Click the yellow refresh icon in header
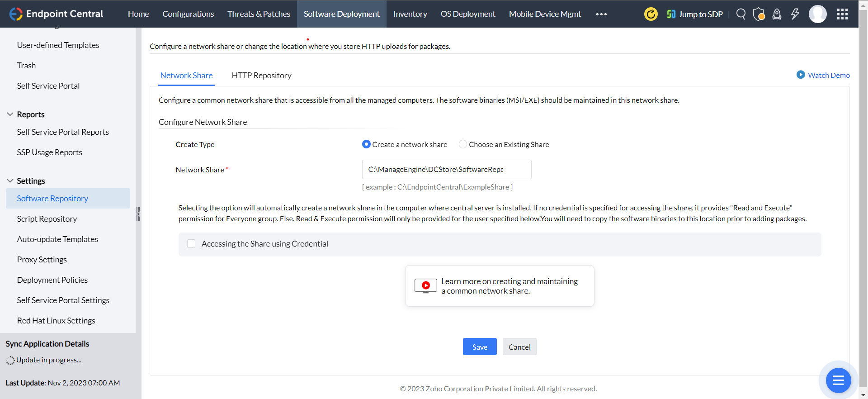Viewport: 868px width, 399px height. coord(651,14)
